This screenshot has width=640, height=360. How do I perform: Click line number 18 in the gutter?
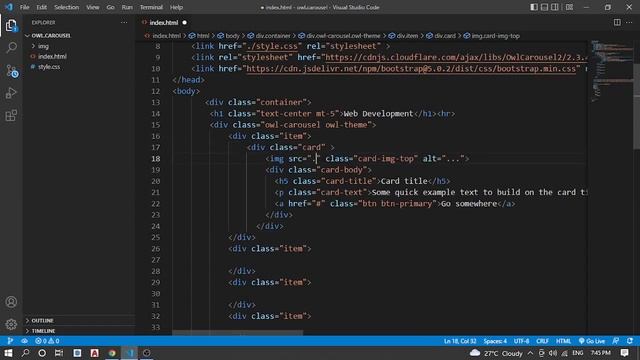[x=156, y=159]
